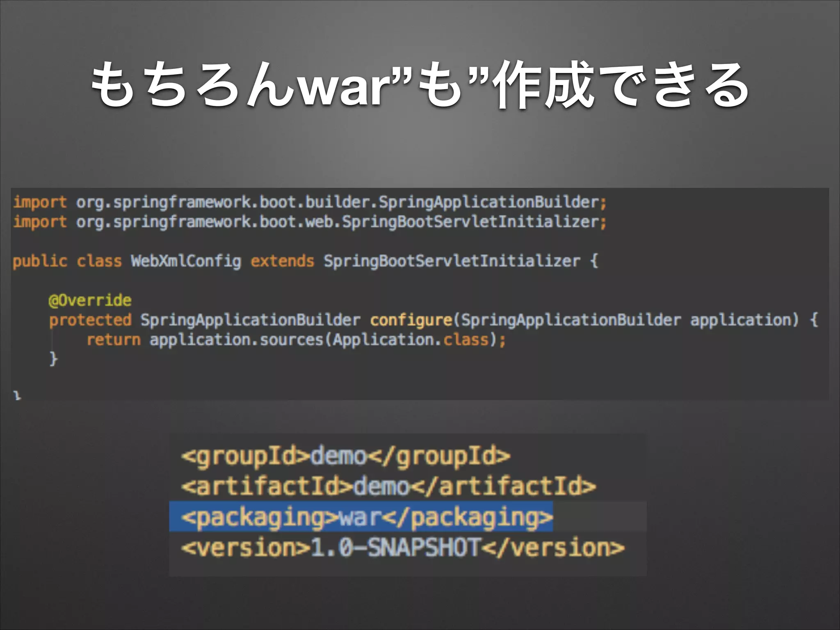Screen dimensions: 840x630
Task: Click the return application.sources(Application.class) line
Action: pyautogui.click(x=296, y=340)
